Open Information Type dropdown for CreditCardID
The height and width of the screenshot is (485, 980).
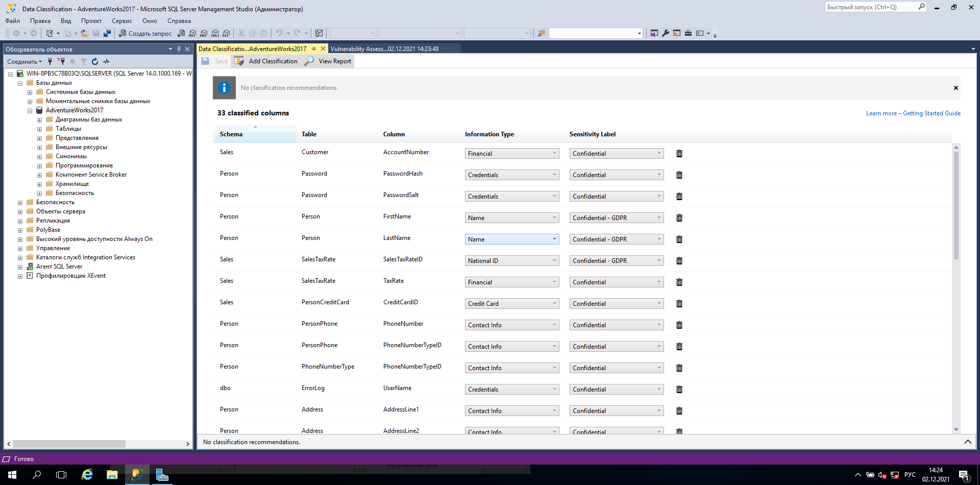tap(512, 303)
